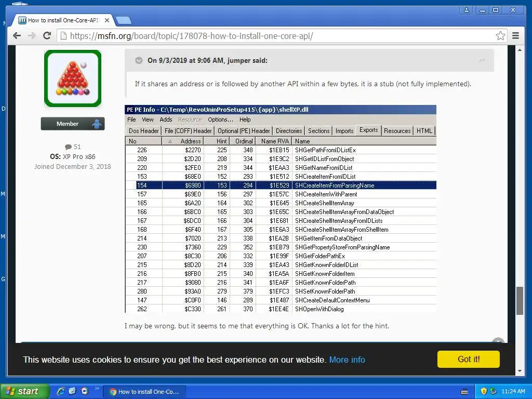Click the 51 posts comment icon
This screenshot has width=532, height=399.
(x=68, y=147)
